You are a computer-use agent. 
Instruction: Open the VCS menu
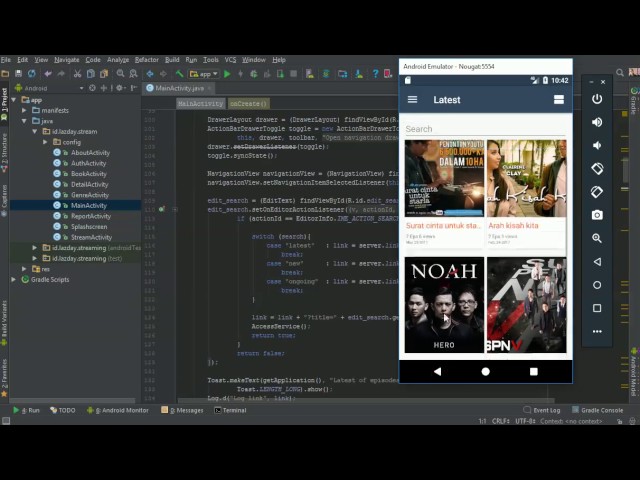[230, 60]
